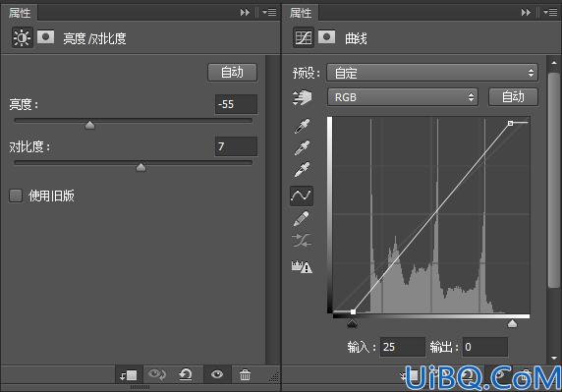Open left Properties panel flyout menu

pyautogui.click(x=269, y=13)
